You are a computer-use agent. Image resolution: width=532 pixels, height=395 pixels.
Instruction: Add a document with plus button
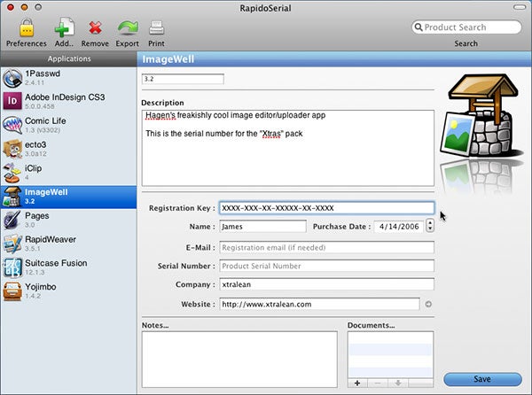tap(357, 383)
